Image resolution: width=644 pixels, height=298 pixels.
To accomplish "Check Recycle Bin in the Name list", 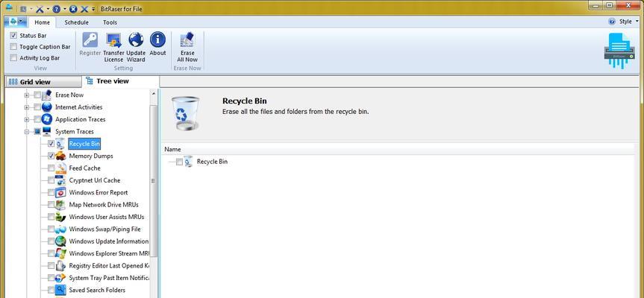I will point(179,162).
